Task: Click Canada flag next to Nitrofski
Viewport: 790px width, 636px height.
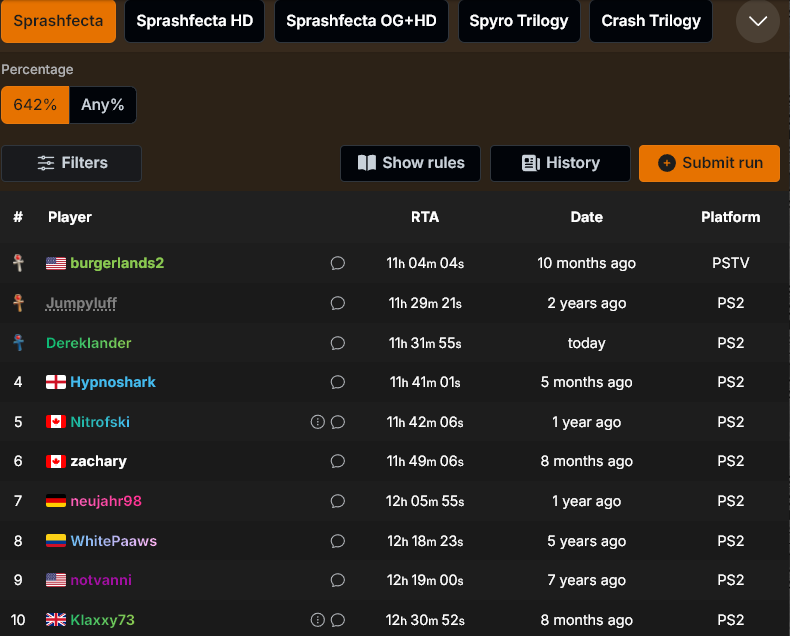Action: (56, 422)
